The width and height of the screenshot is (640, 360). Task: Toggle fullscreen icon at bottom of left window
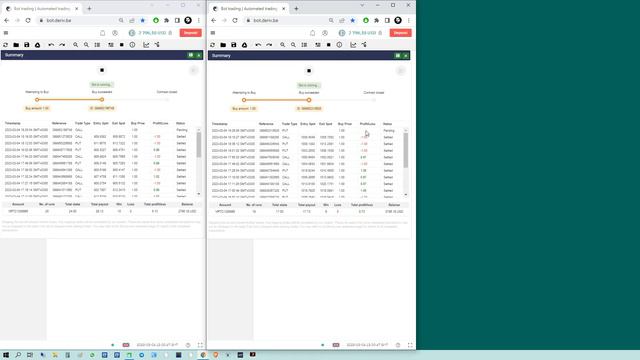(200, 345)
